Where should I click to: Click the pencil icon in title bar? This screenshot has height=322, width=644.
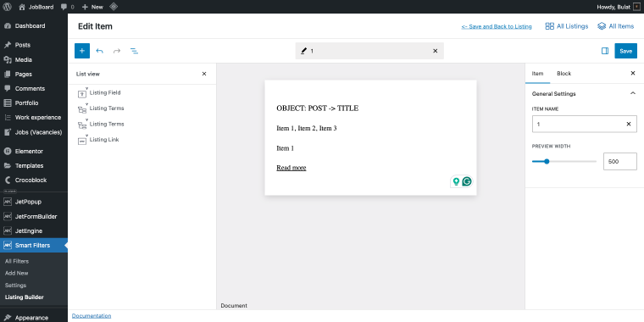(303, 51)
